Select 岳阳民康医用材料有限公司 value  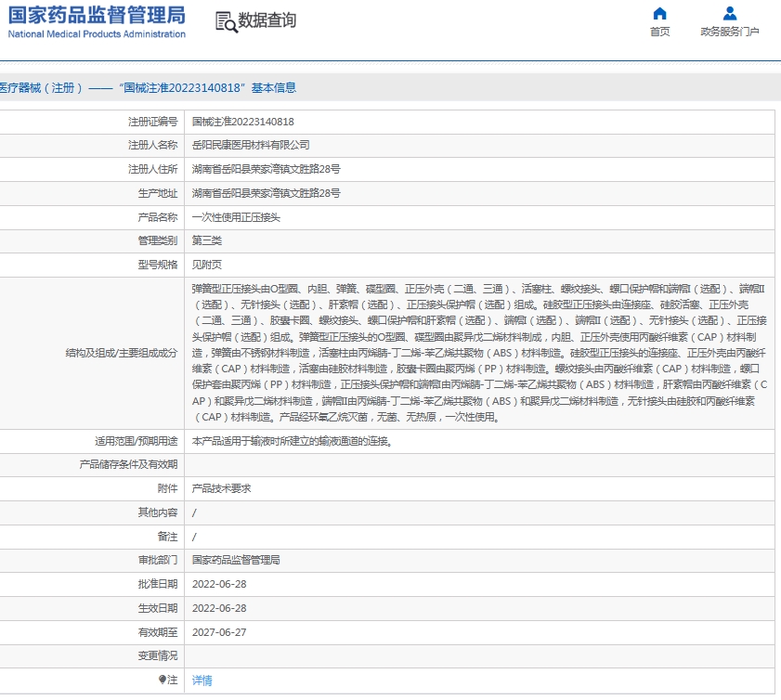[x=251, y=145]
